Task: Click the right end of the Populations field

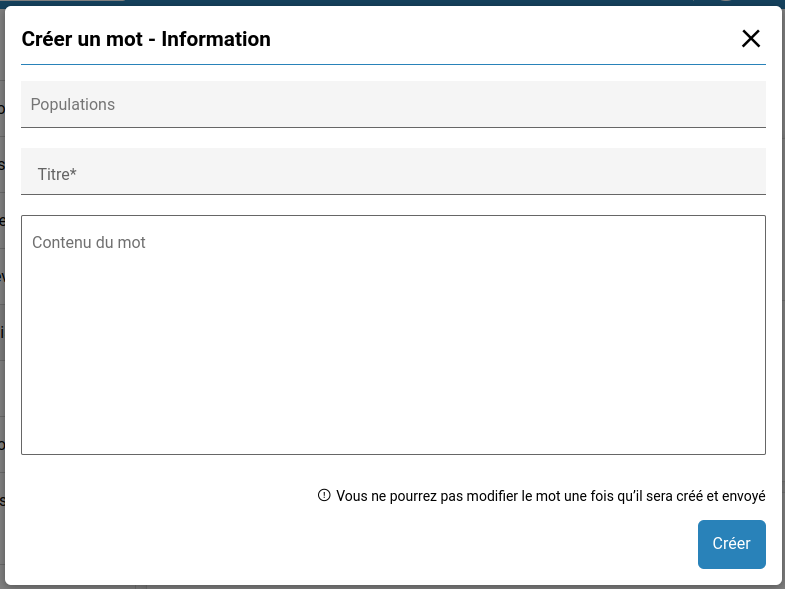Action: click(x=740, y=104)
